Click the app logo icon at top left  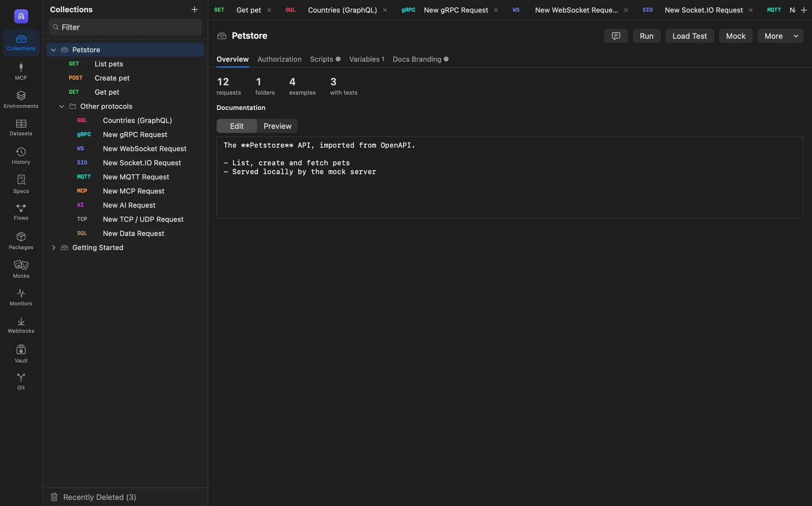[21, 16]
